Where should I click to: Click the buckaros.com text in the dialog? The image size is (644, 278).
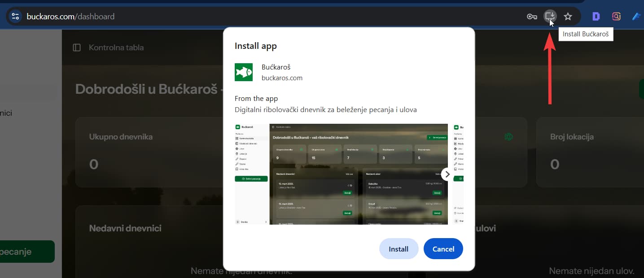(282, 78)
